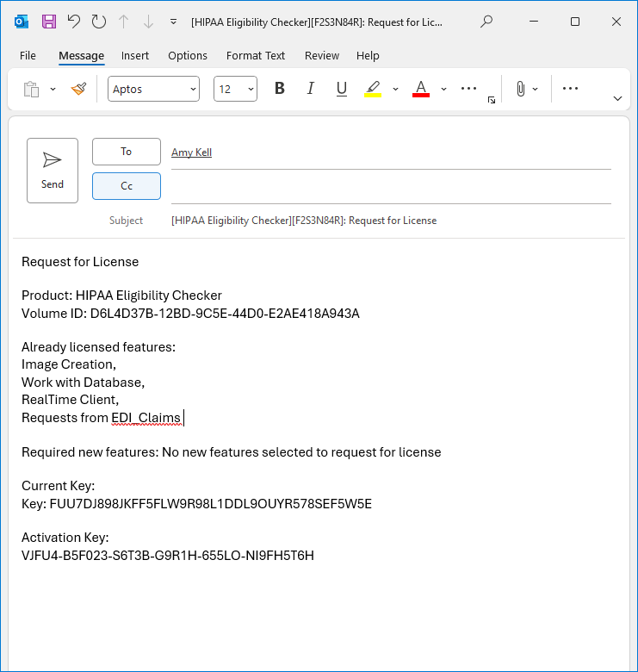Activate the Format Painter brush
Screen dimensions: 638x672
tap(79, 89)
